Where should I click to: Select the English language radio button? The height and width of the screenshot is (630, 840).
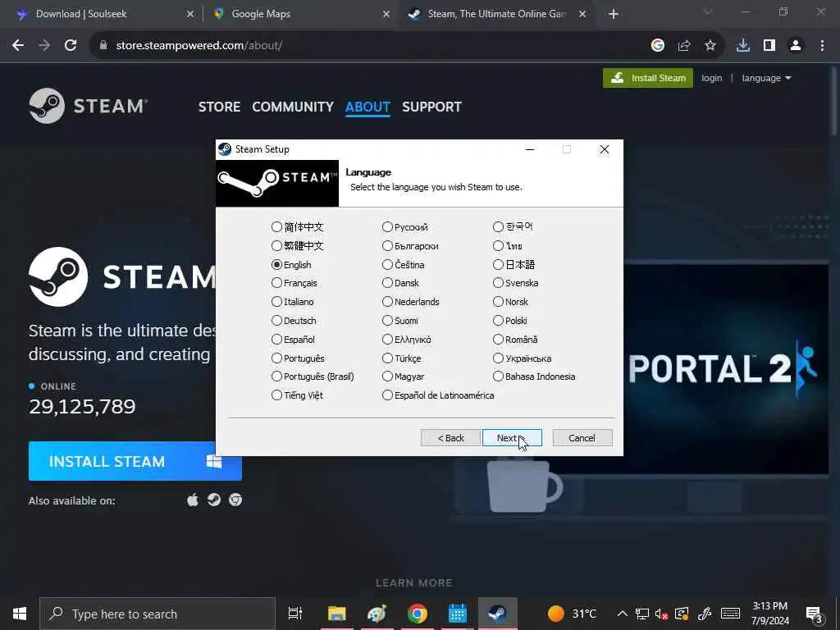pos(276,265)
